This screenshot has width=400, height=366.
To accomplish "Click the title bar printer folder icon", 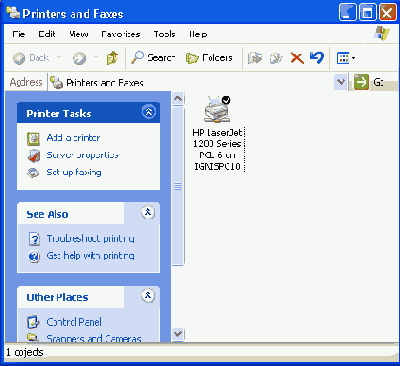I will (13, 13).
